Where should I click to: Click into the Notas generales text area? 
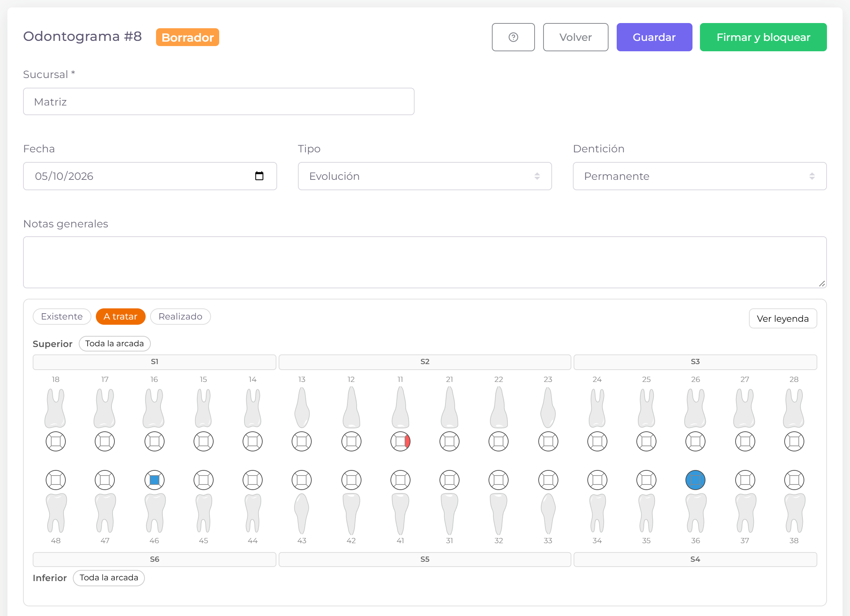pos(425,262)
